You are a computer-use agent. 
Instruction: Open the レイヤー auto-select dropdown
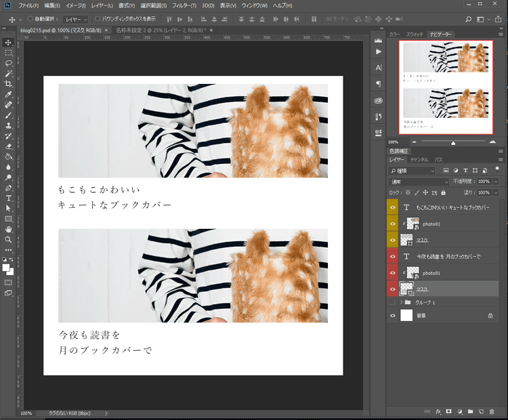(x=75, y=20)
